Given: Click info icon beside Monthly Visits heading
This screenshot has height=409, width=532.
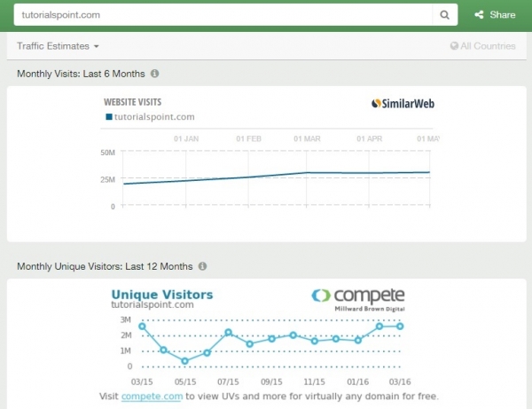Looking at the screenshot, I should click(154, 74).
